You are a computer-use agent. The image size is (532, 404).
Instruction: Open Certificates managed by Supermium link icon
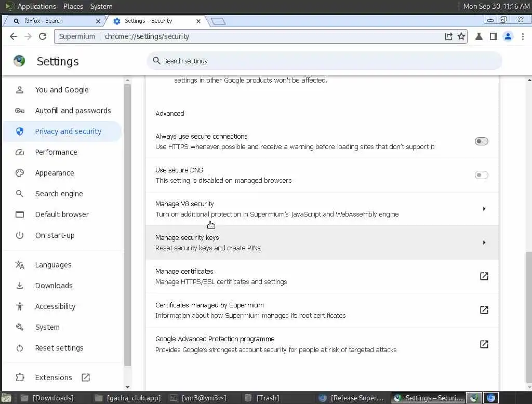[484, 309]
